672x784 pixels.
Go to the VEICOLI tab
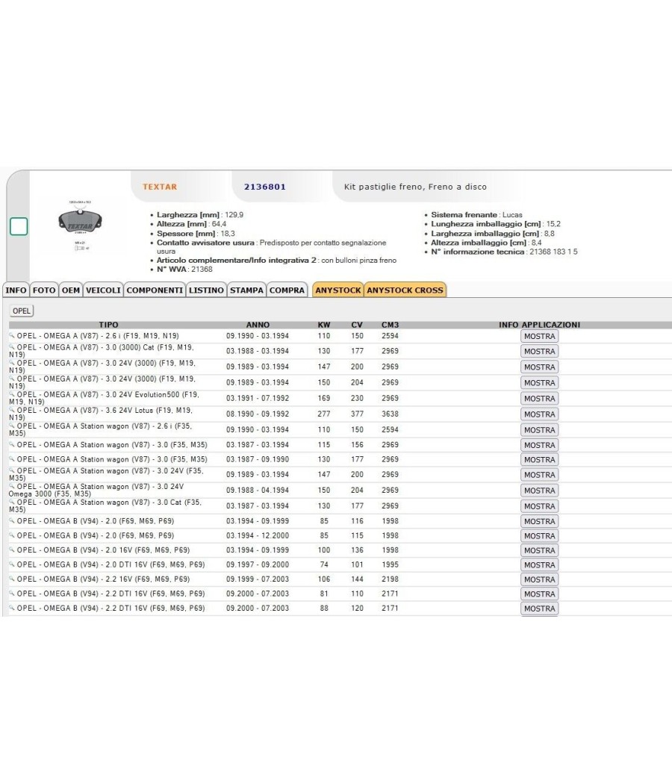coord(103,290)
